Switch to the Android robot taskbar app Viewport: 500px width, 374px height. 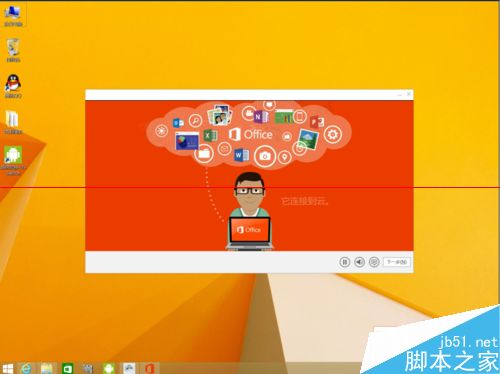pos(109,368)
